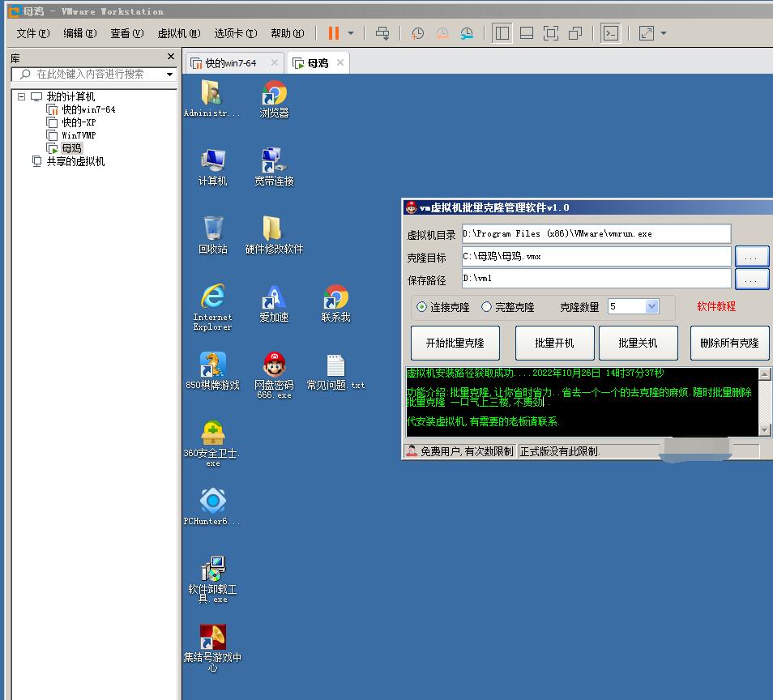Image resolution: width=773 pixels, height=700 pixels.
Task: Open the power options dropdown arrow beside pause
Action: coord(351,33)
